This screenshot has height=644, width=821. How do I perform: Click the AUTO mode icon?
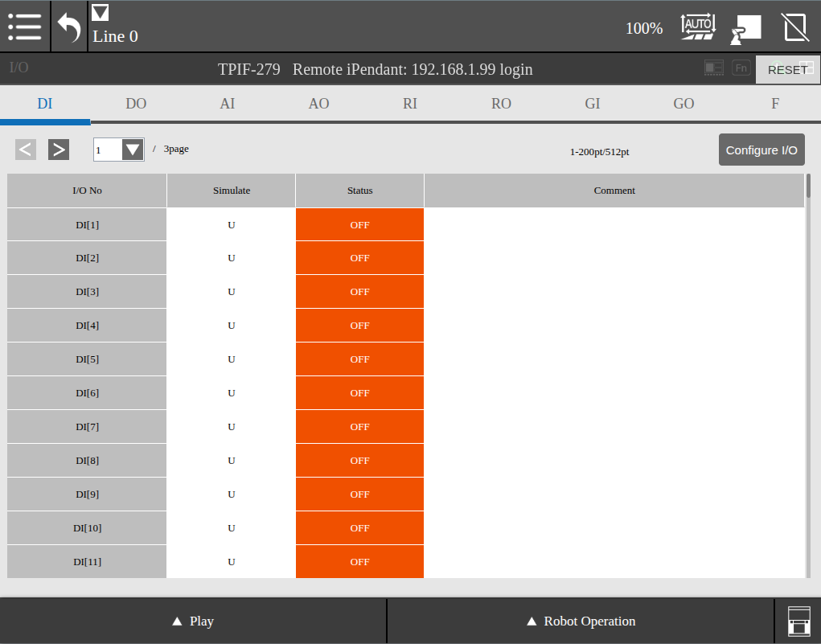pos(697,27)
